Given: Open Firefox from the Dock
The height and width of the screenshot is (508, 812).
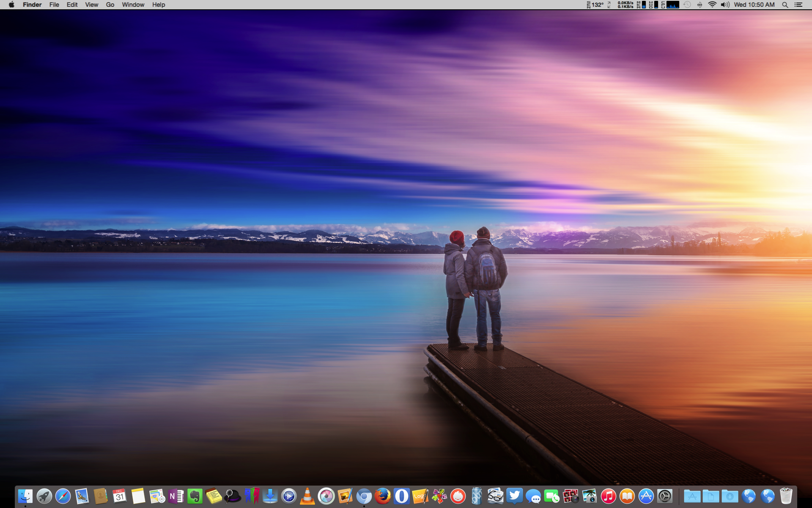Looking at the screenshot, I should coord(383,496).
